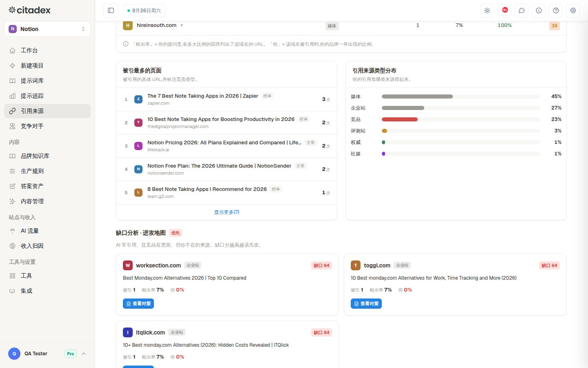Click the 品牌知识库 book icon
The width and height of the screenshot is (588, 368).
[13, 156]
